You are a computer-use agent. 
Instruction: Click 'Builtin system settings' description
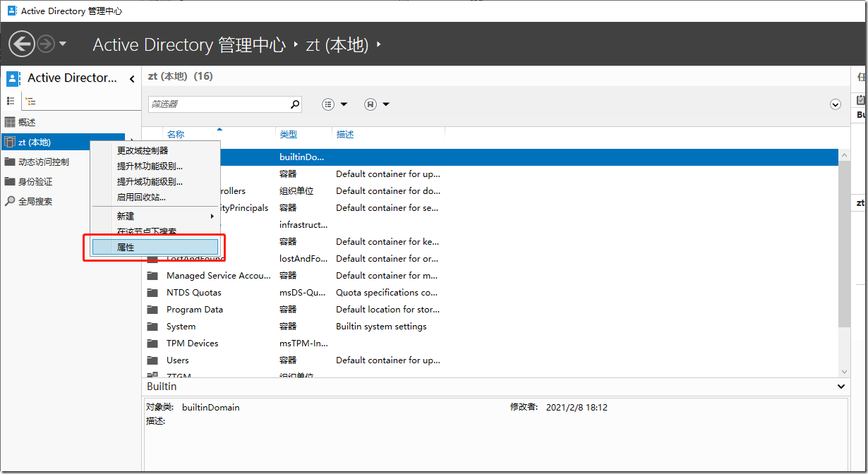381,327
